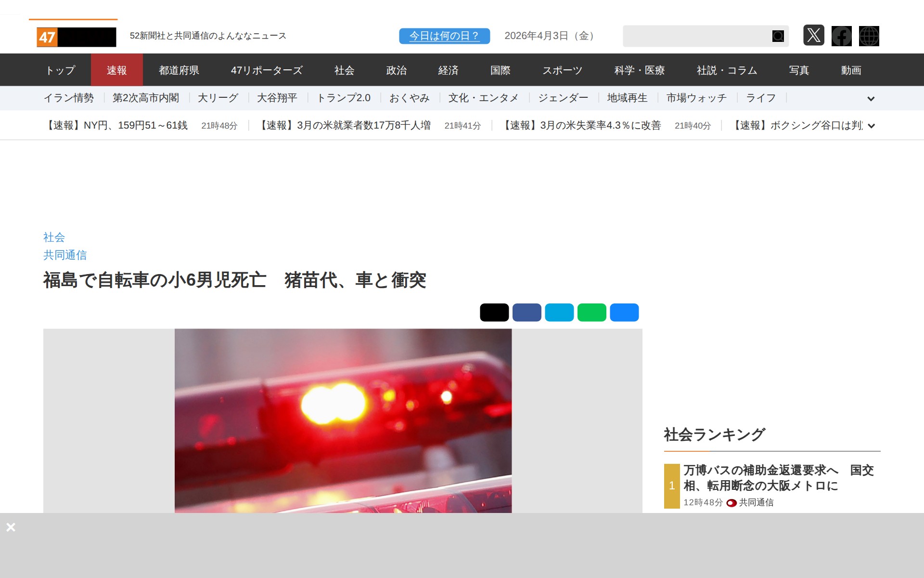The width and height of the screenshot is (924, 578).
Task: Open the X (Twitter) header icon
Action: pyautogui.click(x=813, y=36)
